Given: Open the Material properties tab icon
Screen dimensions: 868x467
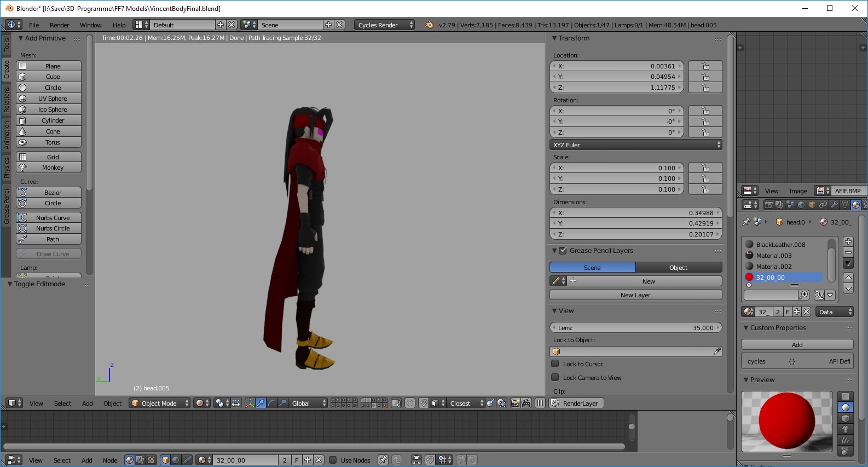Looking at the screenshot, I should [856, 205].
